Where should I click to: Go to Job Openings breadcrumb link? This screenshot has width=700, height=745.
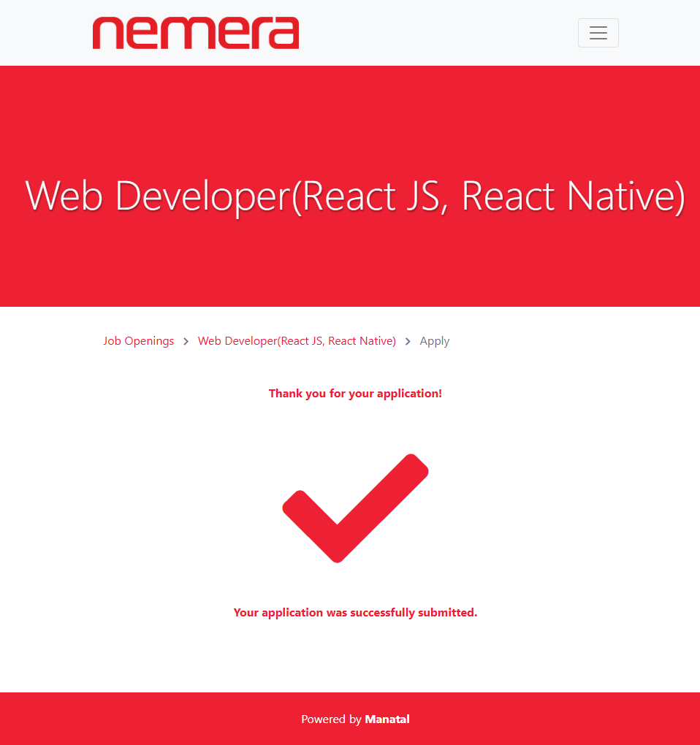(139, 341)
